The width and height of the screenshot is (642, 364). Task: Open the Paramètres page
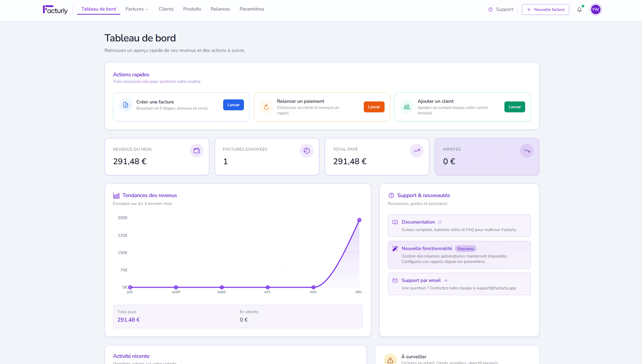[x=251, y=9]
